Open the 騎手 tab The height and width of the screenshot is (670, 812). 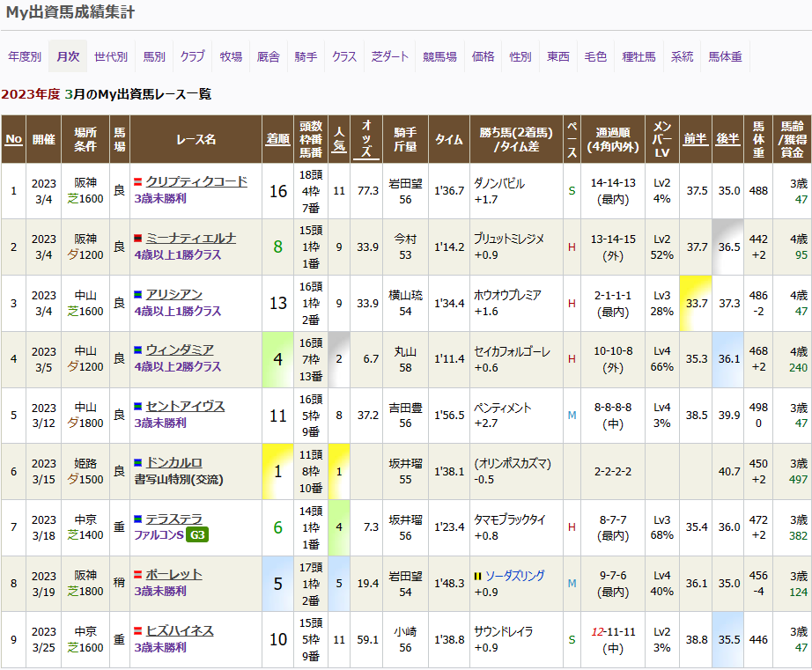click(x=306, y=56)
